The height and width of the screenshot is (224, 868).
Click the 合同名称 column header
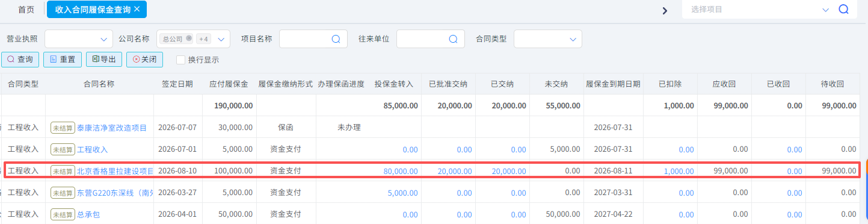click(x=99, y=84)
